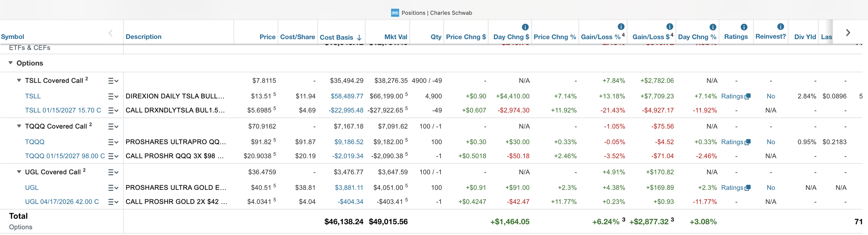Open the TQQQ 01/15/2027 98.00 C link

65,156
